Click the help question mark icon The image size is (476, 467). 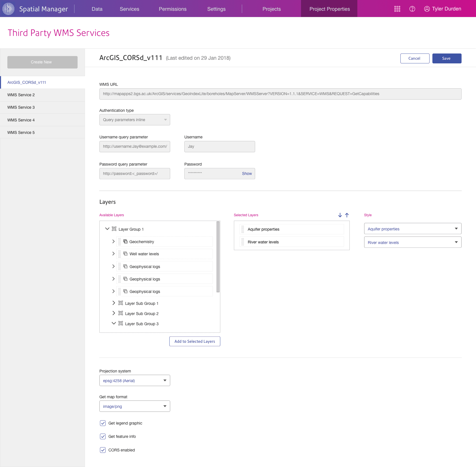point(412,9)
